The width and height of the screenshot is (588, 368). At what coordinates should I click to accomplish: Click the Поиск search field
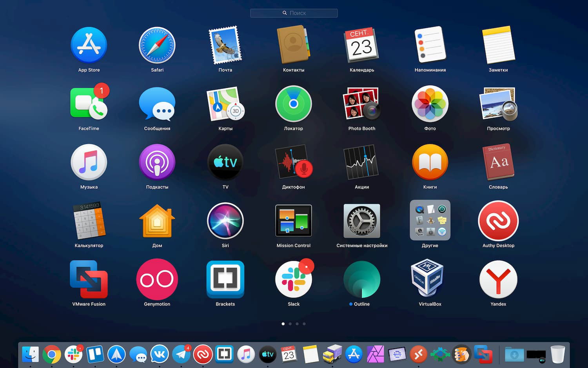(294, 13)
